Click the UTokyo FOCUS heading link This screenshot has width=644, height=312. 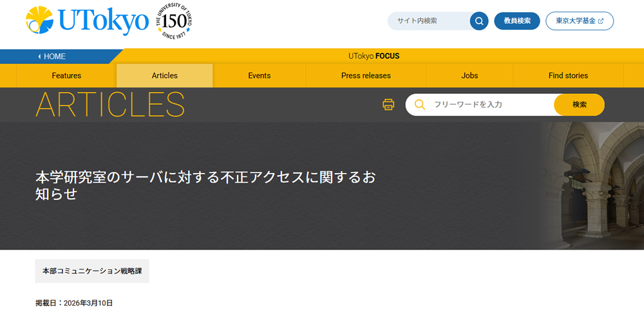pyautogui.click(x=374, y=56)
